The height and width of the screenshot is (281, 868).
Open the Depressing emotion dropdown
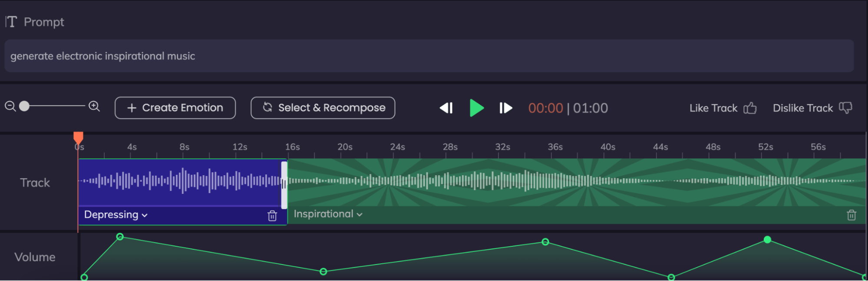tap(116, 215)
